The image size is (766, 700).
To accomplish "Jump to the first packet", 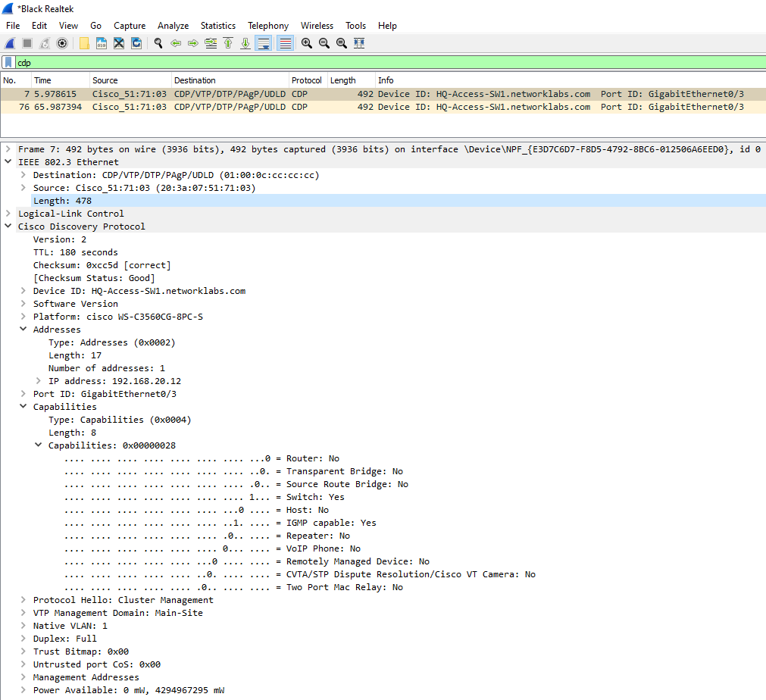I will (x=228, y=43).
